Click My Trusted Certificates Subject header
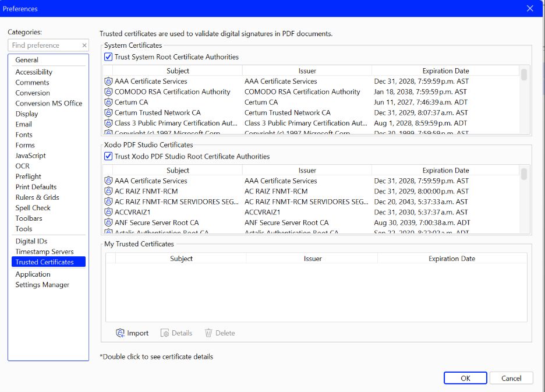This screenshot has height=392, width=545. [x=181, y=259]
